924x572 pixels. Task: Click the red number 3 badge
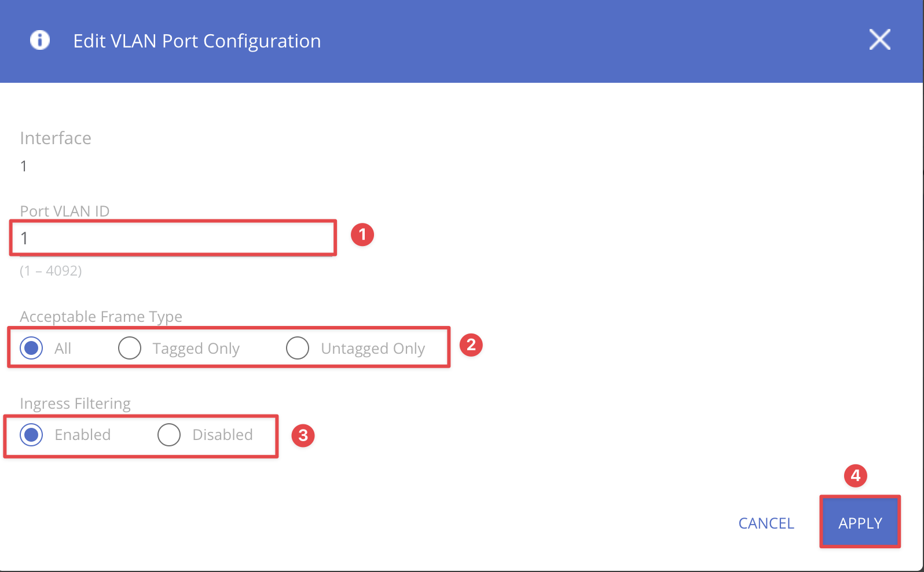(x=303, y=435)
